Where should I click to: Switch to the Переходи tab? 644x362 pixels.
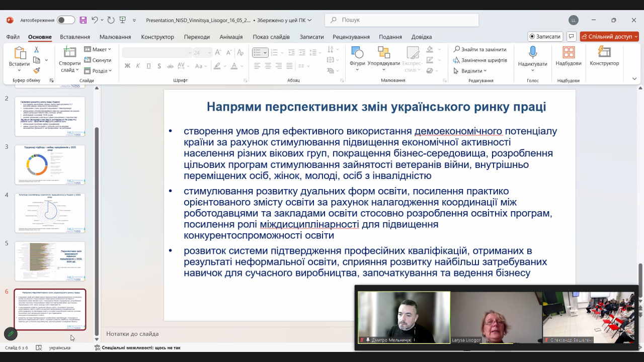point(197,37)
